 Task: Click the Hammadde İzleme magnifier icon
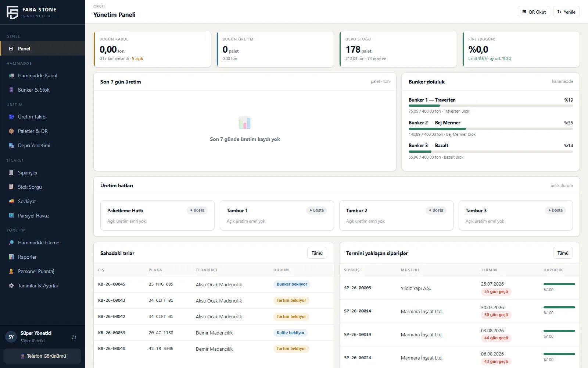[11, 243]
